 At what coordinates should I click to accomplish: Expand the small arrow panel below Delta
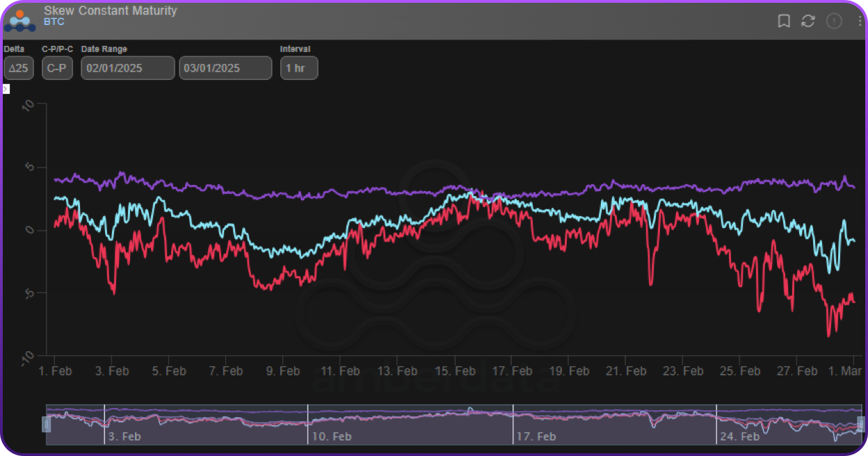[x=6, y=89]
